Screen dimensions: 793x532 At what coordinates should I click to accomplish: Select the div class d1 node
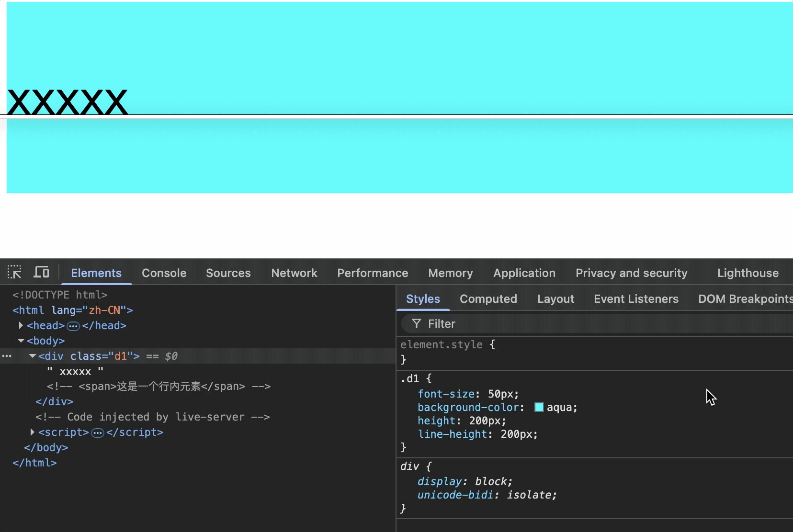pyautogui.click(x=89, y=356)
